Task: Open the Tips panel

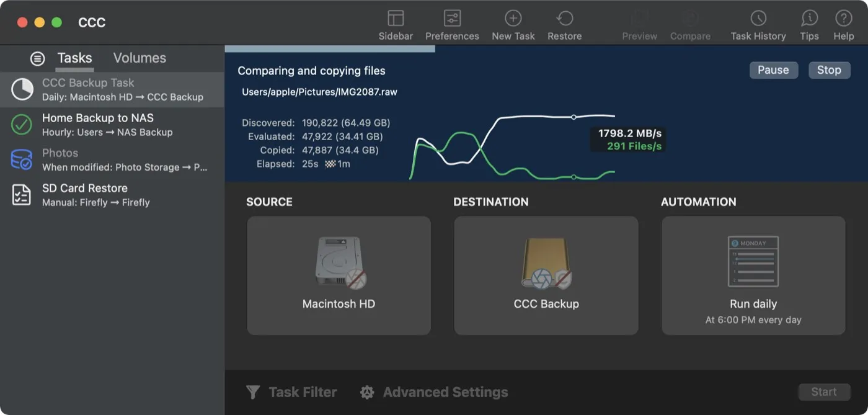Action: click(809, 23)
